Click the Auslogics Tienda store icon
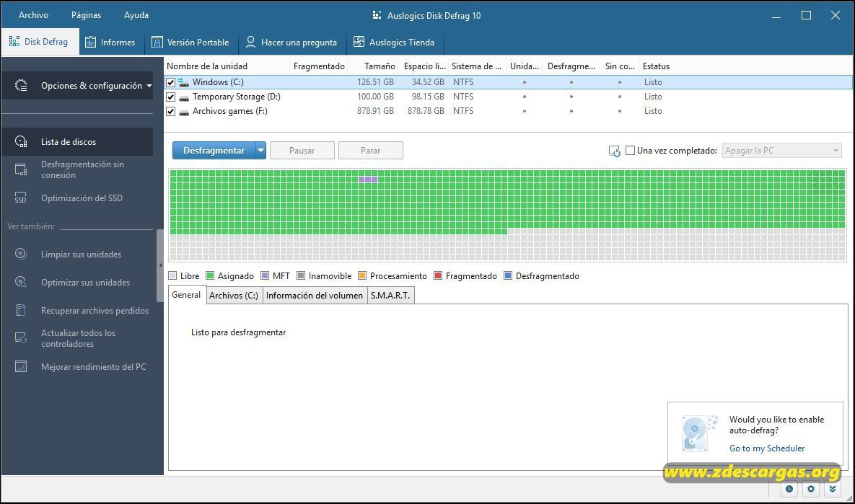 click(x=359, y=42)
